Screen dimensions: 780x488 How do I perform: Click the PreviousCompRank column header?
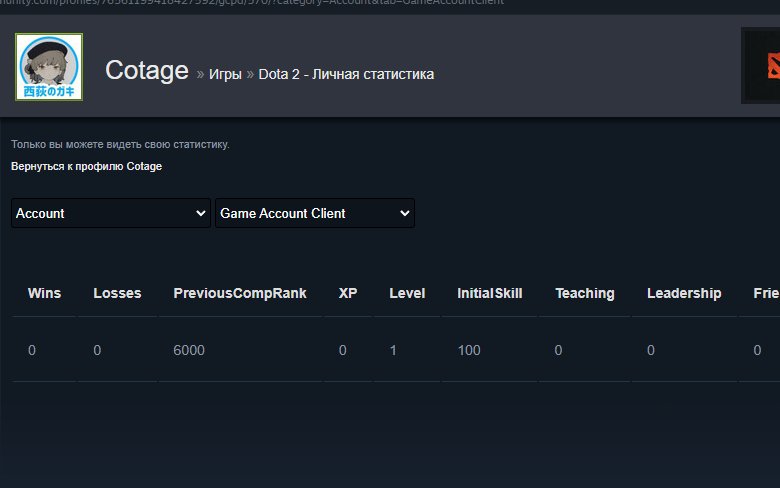coord(240,293)
